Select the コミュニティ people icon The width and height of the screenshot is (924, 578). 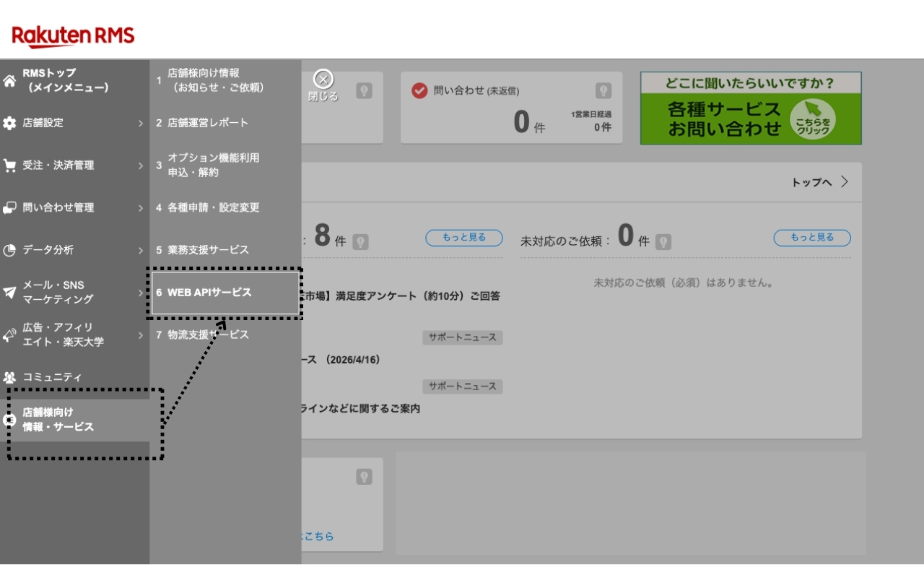tap(11, 376)
